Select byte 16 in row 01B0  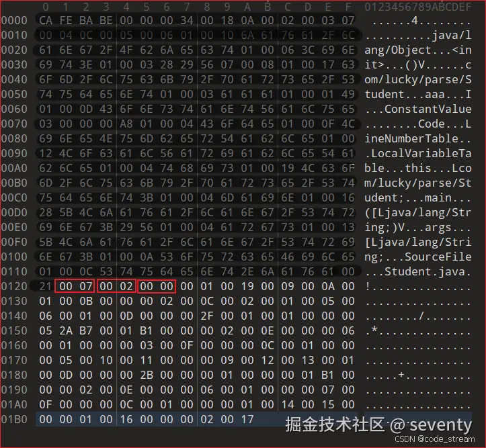[126, 419]
